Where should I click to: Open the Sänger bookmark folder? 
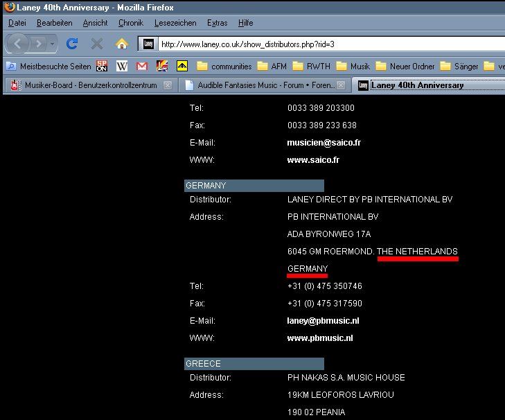[x=459, y=67]
